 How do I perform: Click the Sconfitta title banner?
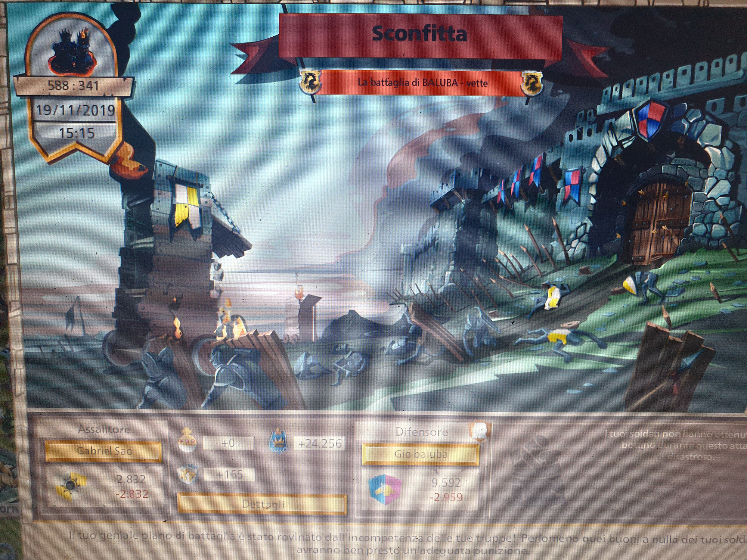[419, 34]
